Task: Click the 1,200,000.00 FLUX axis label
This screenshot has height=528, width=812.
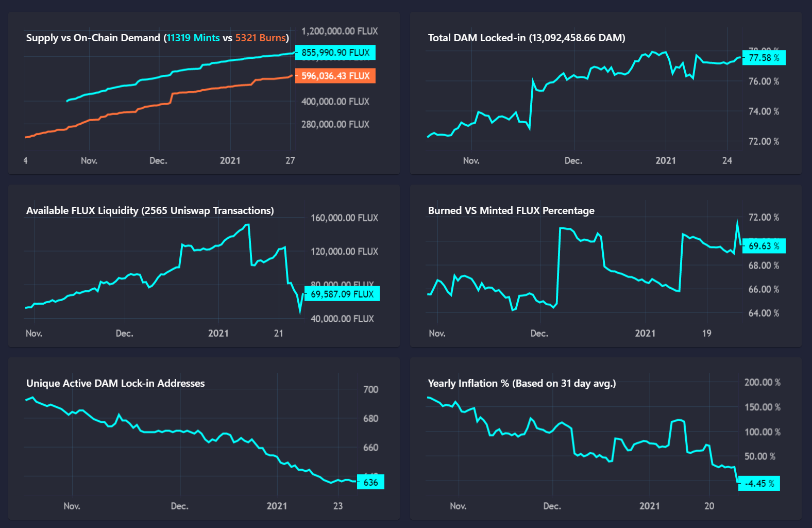Action: [340, 31]
